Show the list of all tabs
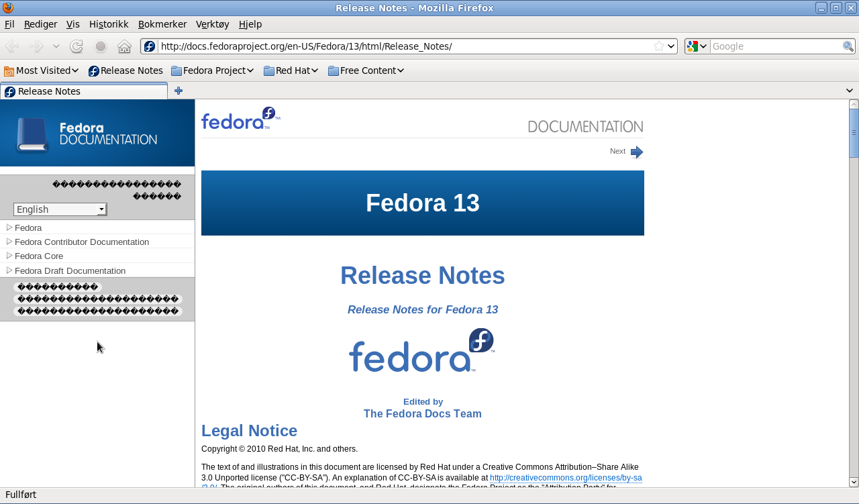This screenshot has width=859, height=504. pyautogui.click(x=850, y=91)
